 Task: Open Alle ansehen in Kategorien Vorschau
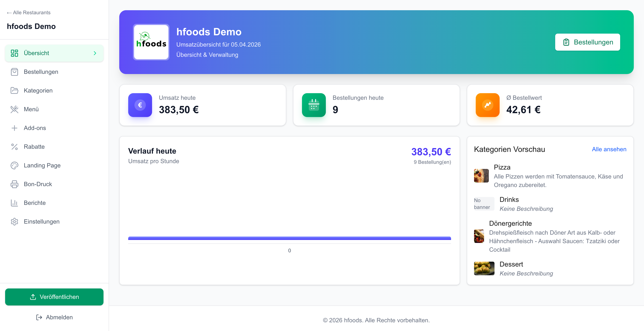609,149
